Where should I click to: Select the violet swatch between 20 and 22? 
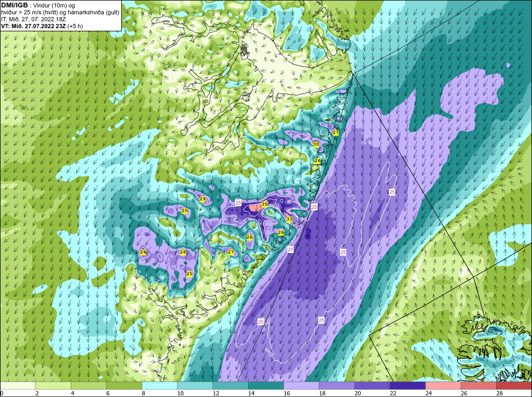coord(372,385)
